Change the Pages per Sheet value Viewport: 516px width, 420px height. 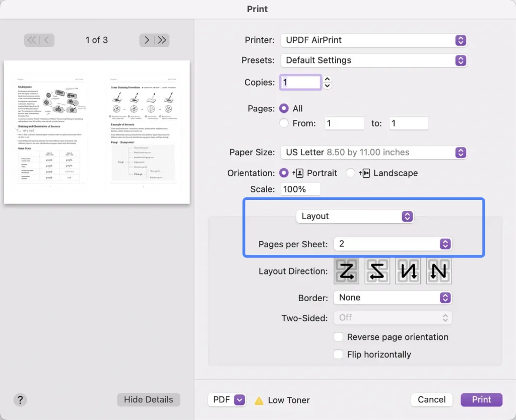[x=393, y=244]
